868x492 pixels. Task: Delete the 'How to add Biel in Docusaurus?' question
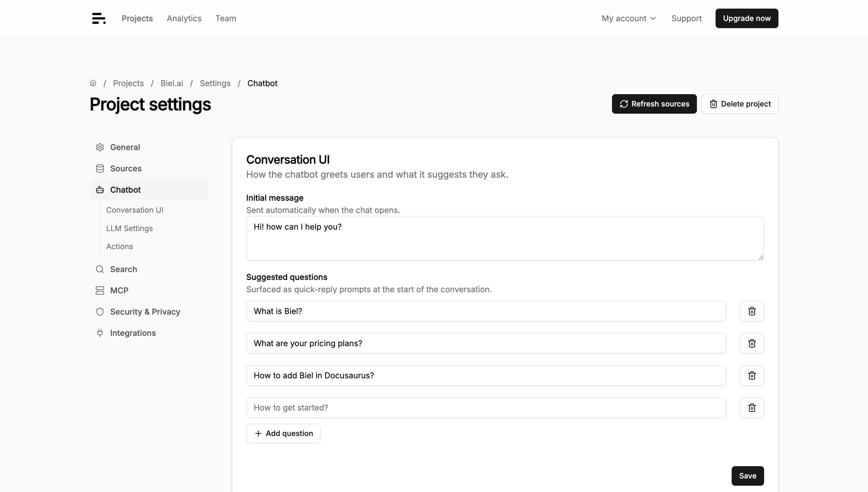point(751,375)
